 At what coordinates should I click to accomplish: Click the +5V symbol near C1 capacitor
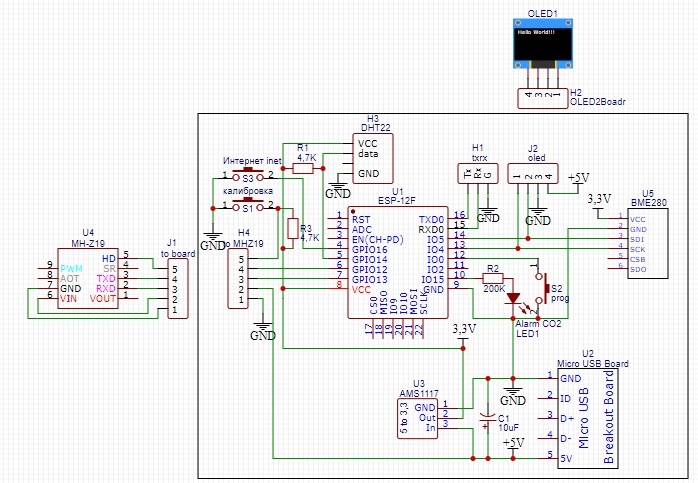[x=513, y=446]
